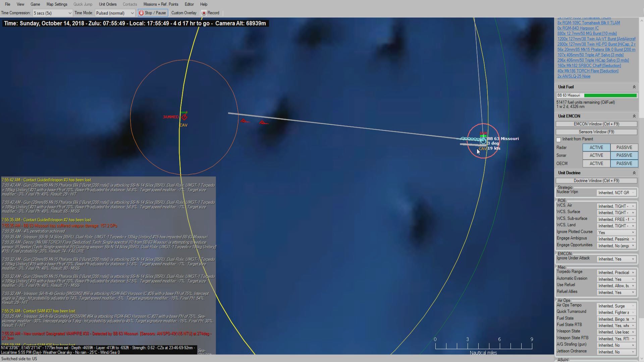Click the rightmost red missile contact symbol
The image size is (644, 362).
pos(263,123)
